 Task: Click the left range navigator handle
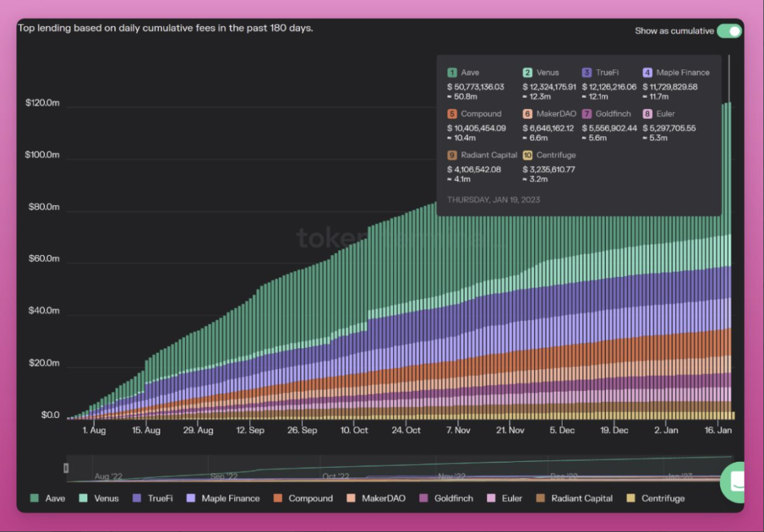66,468
